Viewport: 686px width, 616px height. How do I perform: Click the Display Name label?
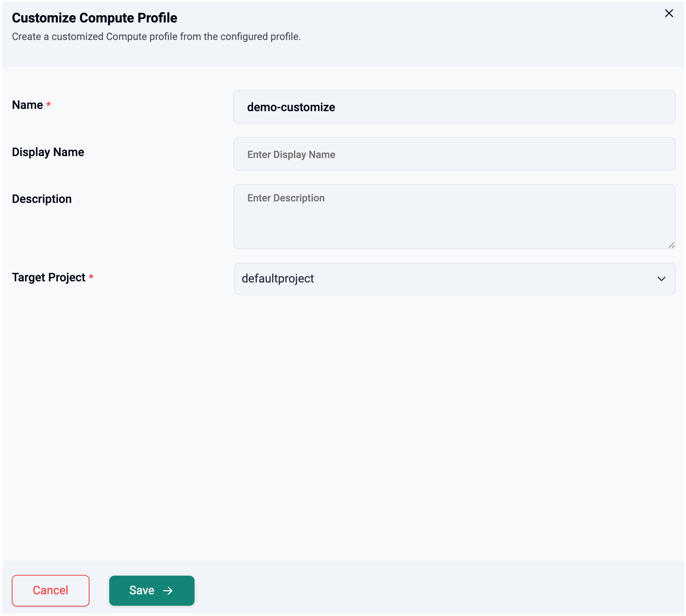click(48, 152)
